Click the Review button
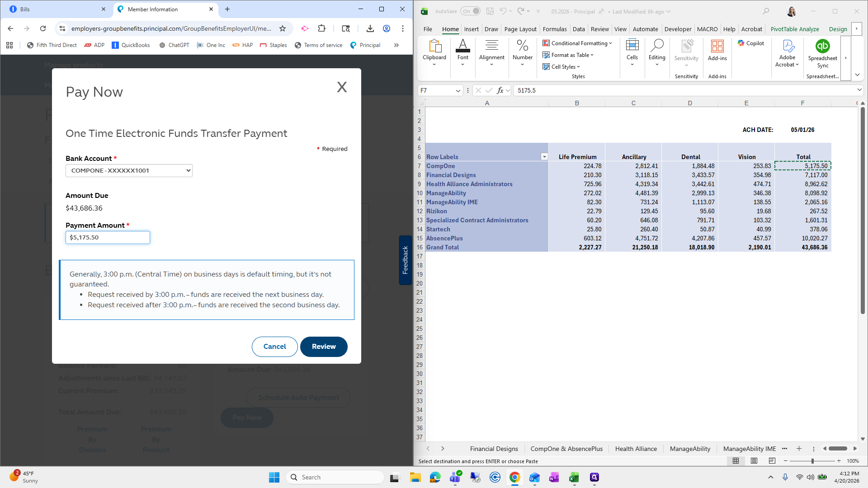This screenshot has width=868, height=488. point(324,347)
